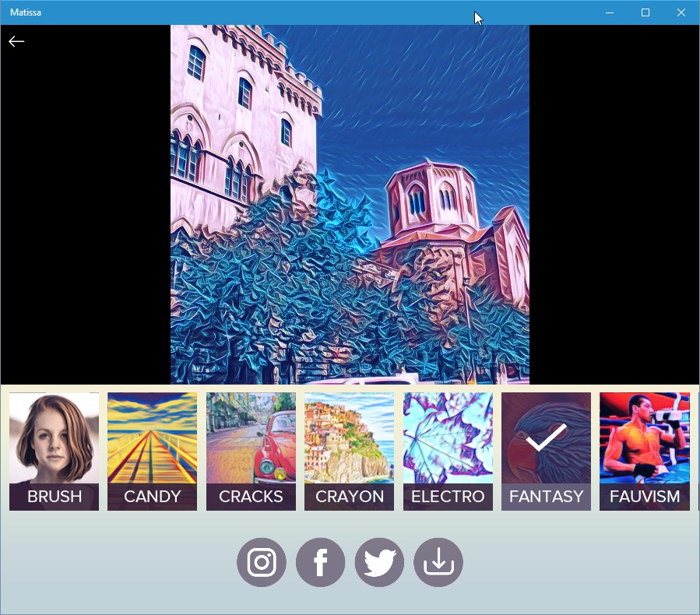Minimize the Matissa window
Viewport: 700px width, 615px height.
[x=610, y=12]
